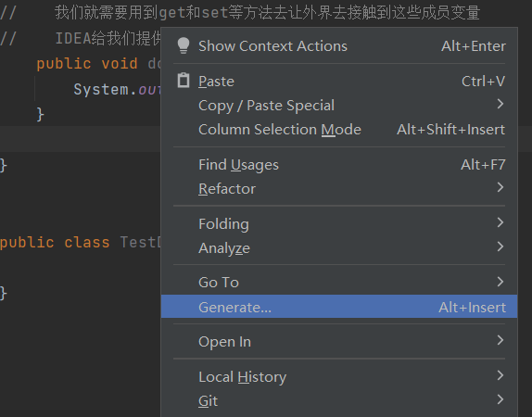Place cursor on public void method line
The width and height of the screenshot is (532, 417).
coord(98,64)
